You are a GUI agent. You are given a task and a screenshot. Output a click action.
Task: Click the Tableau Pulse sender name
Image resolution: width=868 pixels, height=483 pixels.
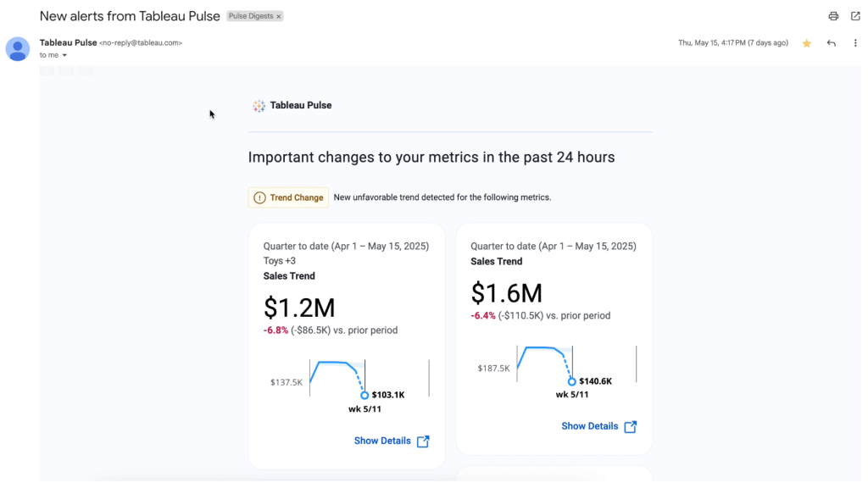tap(68, 42)
